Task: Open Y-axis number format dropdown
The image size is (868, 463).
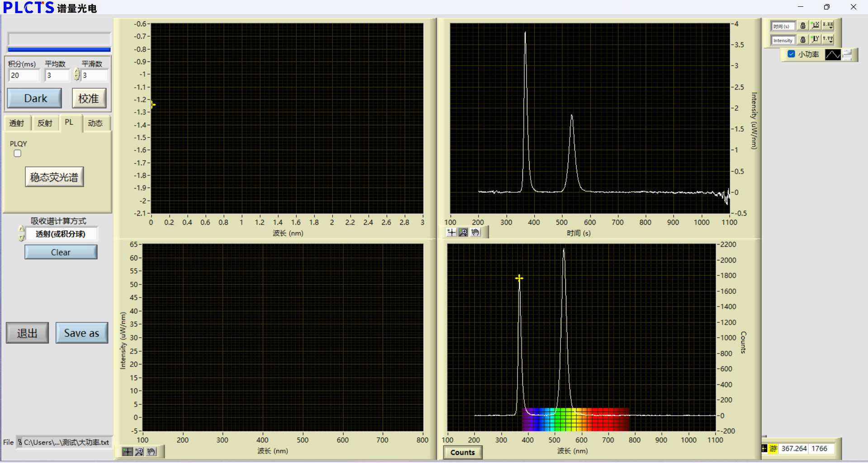Action: [828, 40]
